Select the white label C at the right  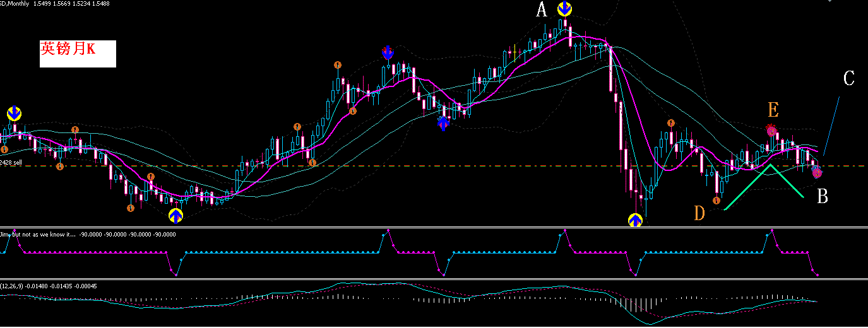tap(849, 78)
